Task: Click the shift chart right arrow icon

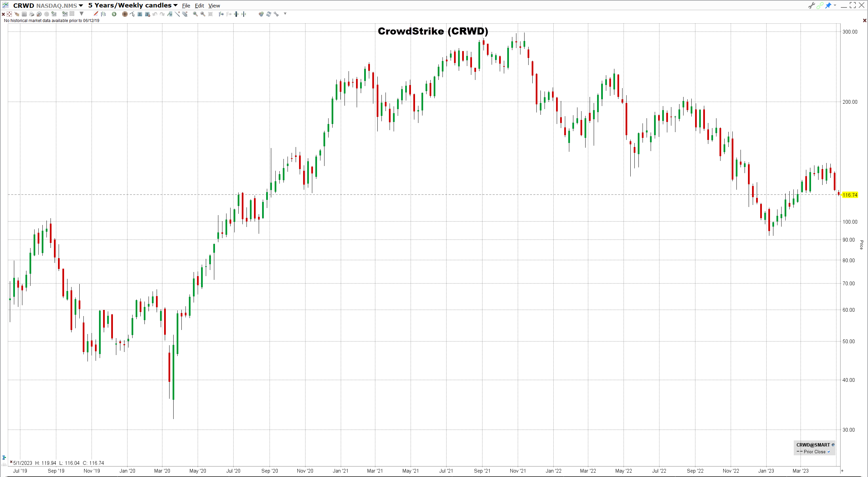Action: [x=221, y=14]
